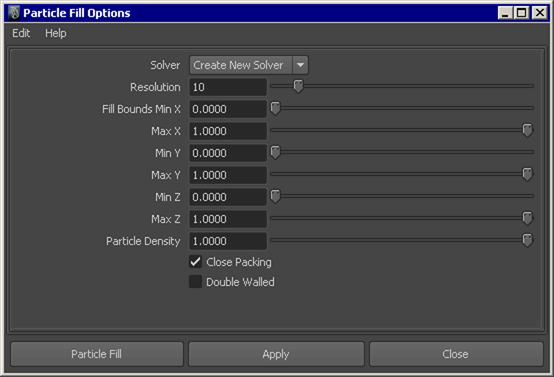Enable the Double Walled checkbox

(x=195, y=282)
